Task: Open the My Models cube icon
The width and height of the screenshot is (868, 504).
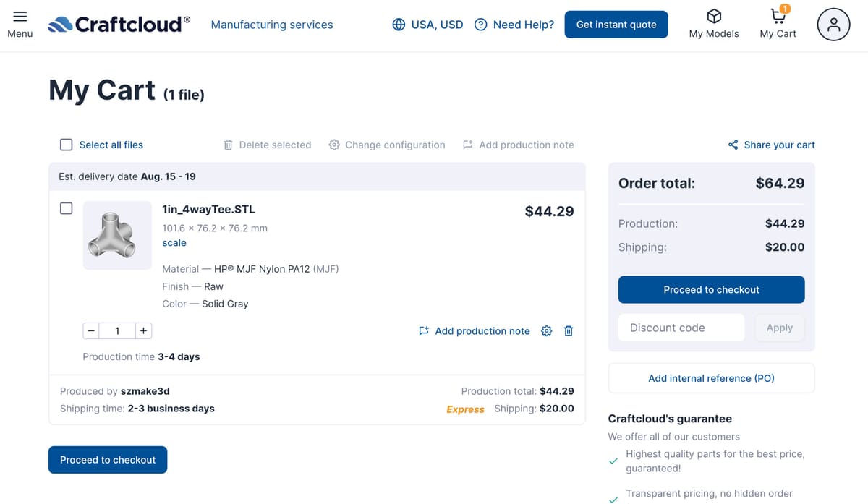Action: click(714, 16)
